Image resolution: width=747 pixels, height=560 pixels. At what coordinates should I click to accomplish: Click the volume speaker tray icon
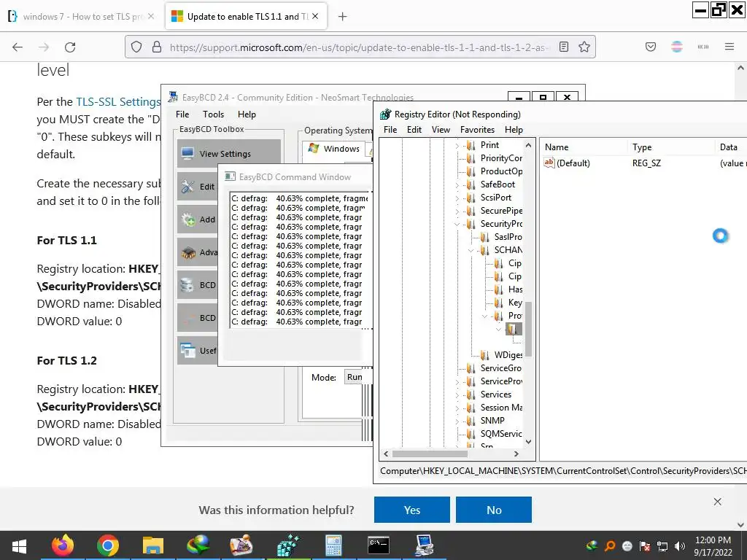(x=680, y=546)
